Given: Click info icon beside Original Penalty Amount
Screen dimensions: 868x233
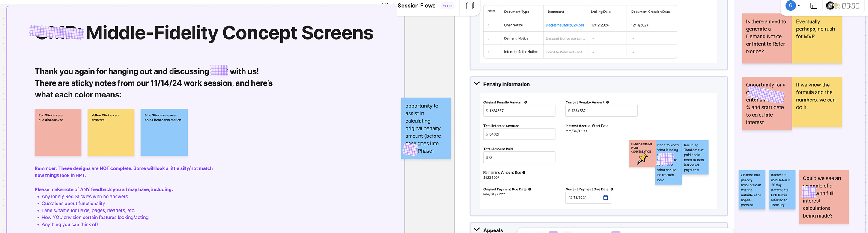Looking at the screenshot, I should pyautogui.click(x=525, y=103).
